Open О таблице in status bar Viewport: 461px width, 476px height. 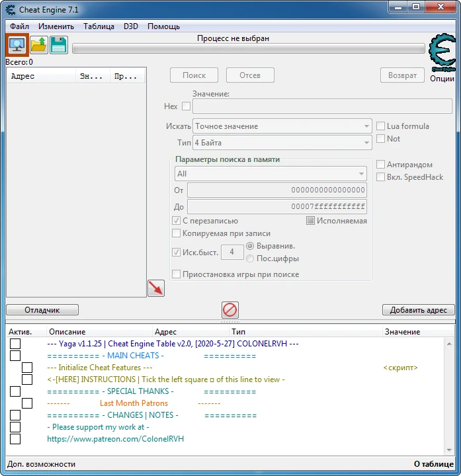[x=434, y=464]
